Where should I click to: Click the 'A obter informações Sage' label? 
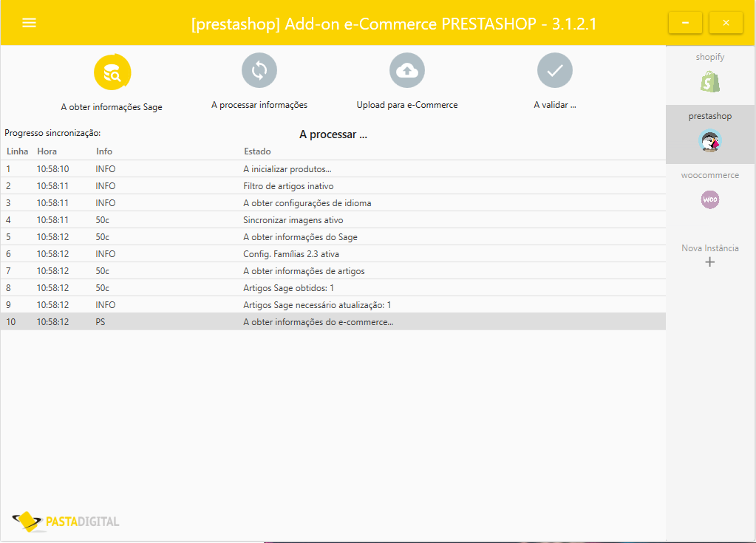[x=112, y=107]
